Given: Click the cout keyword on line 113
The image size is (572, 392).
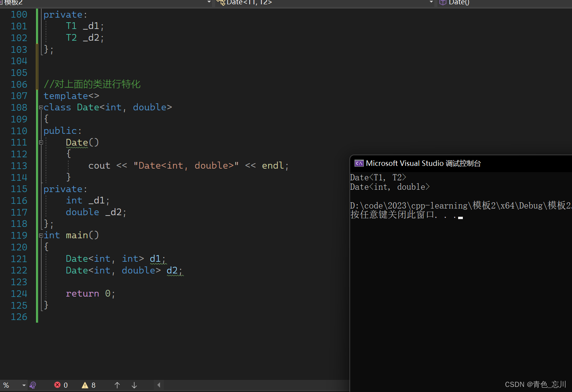Looking at the screenshot, I should pyautogui.click(x=99, y=165).
